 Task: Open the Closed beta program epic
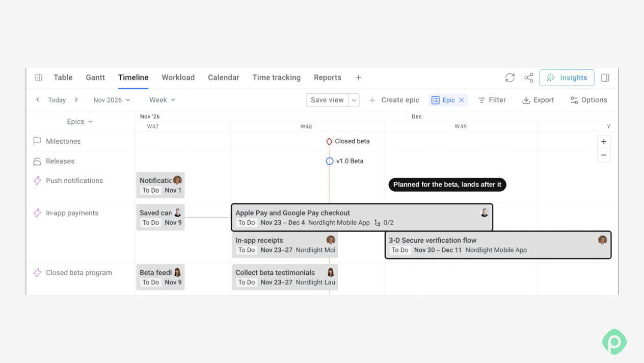pyautogui.click(x=79, y=273)
